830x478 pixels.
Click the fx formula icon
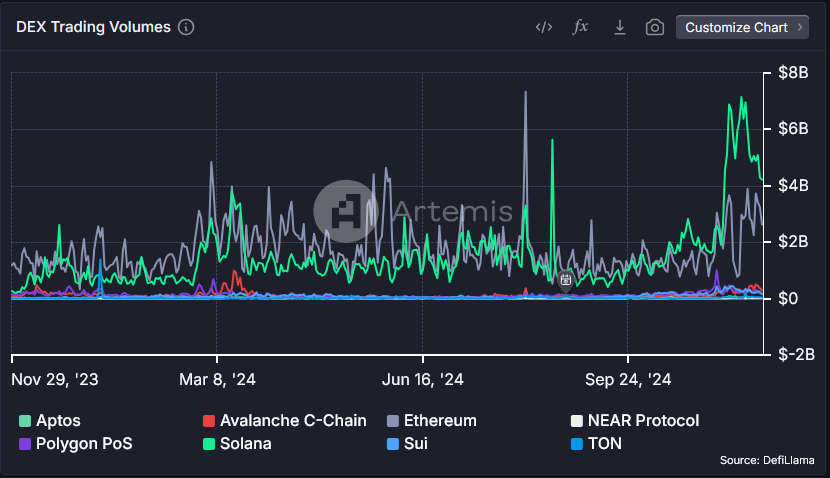coord(580,27)
